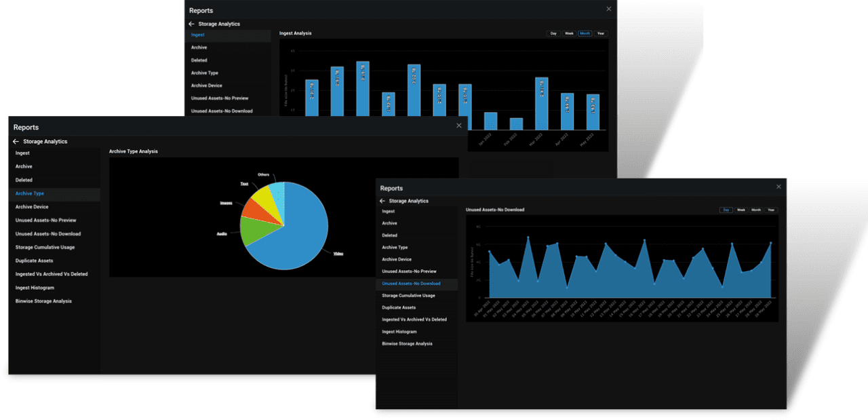Click the Week button on Ingest Analysis

569,33
